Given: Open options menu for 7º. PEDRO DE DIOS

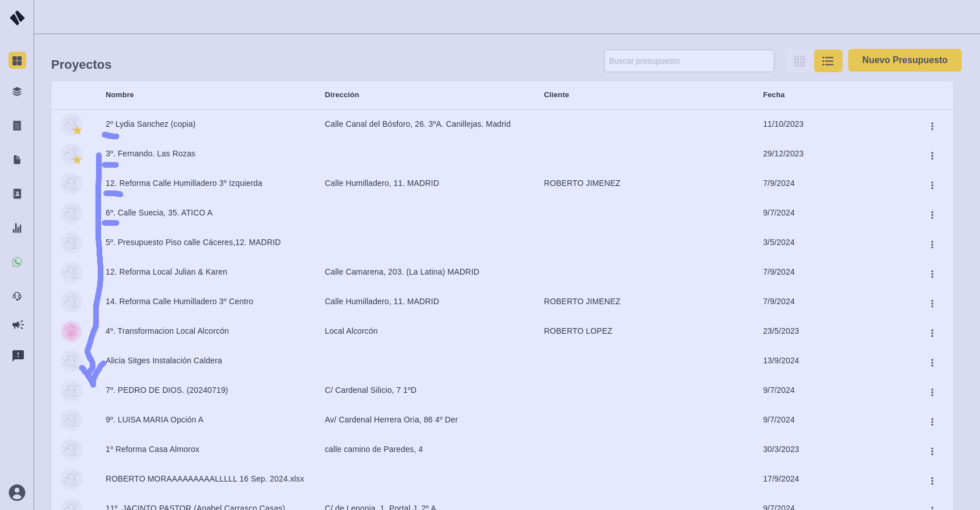Looking at the screenshot, I should coord(932,392).
